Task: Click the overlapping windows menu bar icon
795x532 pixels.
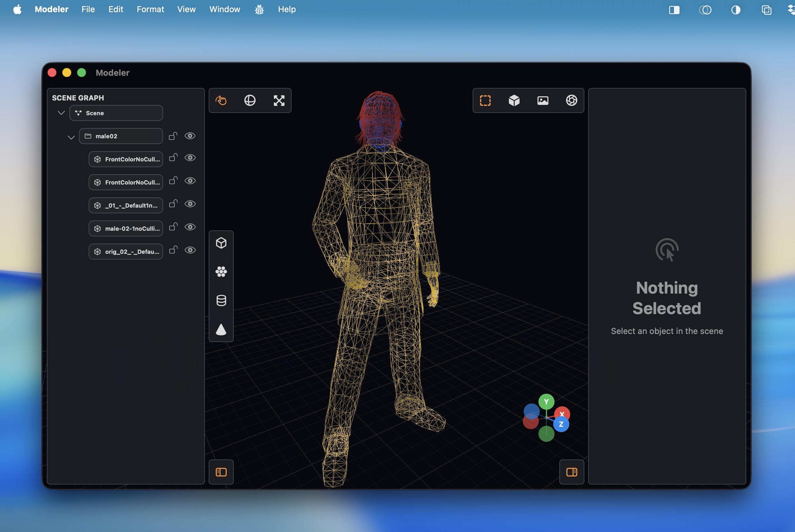Action: (x=766, y=10)
